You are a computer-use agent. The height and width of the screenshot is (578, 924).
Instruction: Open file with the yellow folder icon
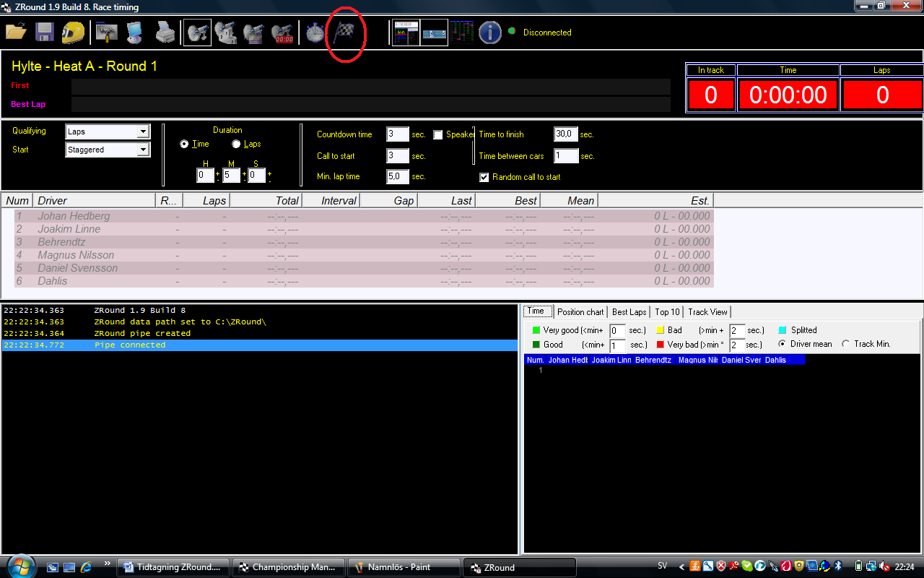tap(16, 33)
